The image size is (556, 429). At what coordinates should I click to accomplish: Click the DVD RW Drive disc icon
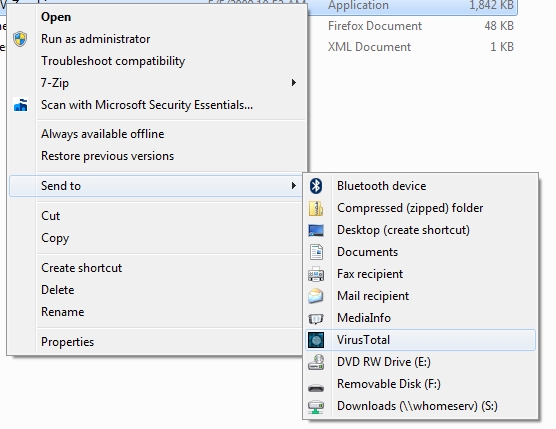tap(316, 362)
